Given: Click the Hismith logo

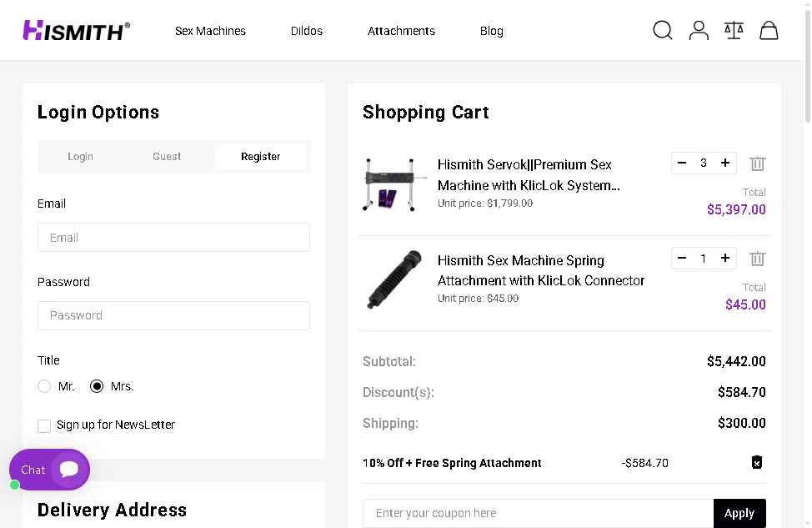Looking at the screenshot, I should pyautogui.click(x=76, y=31).
